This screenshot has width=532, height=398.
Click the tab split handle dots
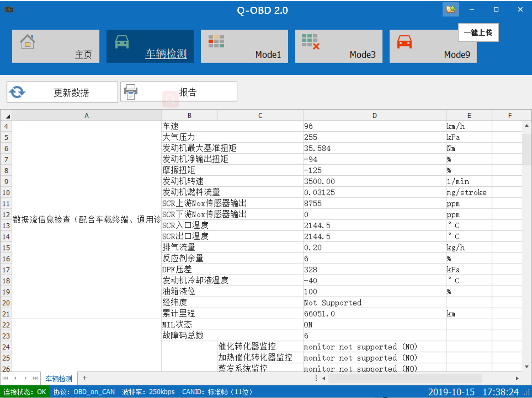316,378
